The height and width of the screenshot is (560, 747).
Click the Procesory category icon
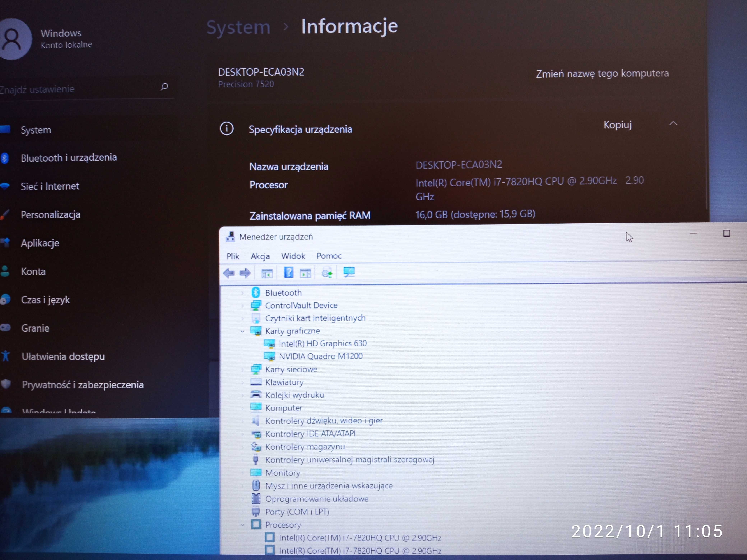pos(256,525)
